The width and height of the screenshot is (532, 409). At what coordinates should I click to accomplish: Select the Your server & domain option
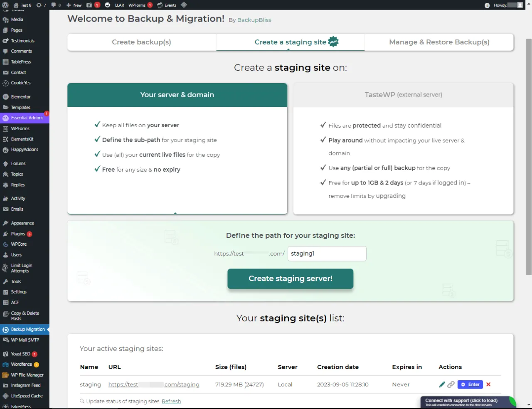[177, 95]
